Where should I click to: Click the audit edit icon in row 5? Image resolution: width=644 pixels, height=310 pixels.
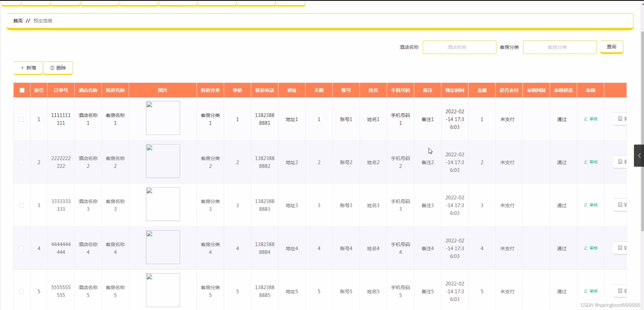(x=586, y=291)
